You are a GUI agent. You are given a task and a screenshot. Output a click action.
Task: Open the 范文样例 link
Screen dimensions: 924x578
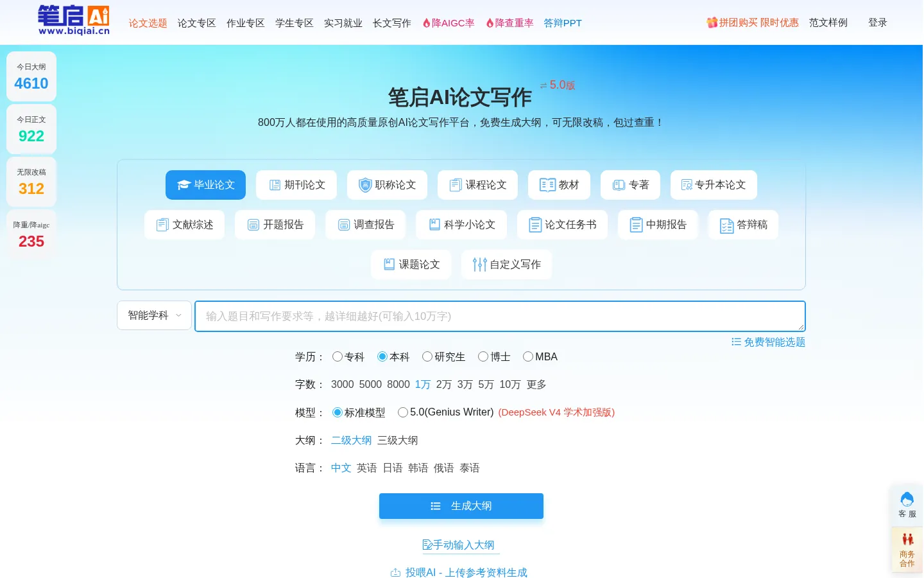coord(828,22)
